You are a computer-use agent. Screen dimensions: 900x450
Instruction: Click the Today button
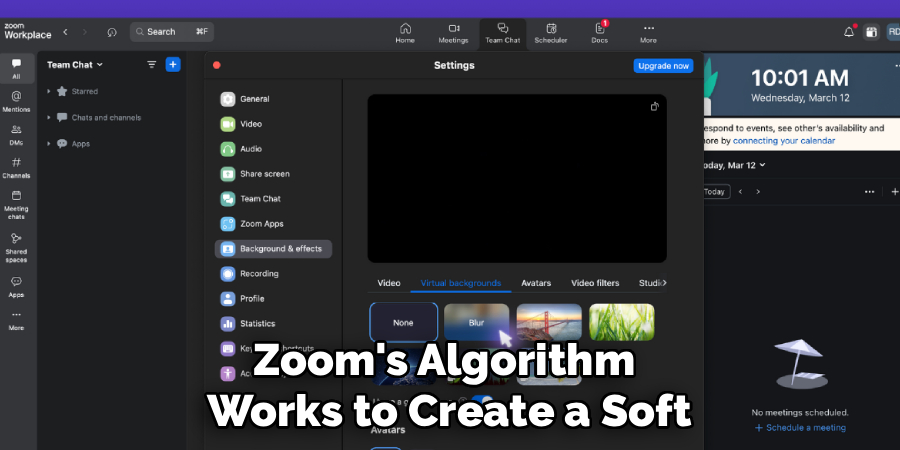click(715, 192)
